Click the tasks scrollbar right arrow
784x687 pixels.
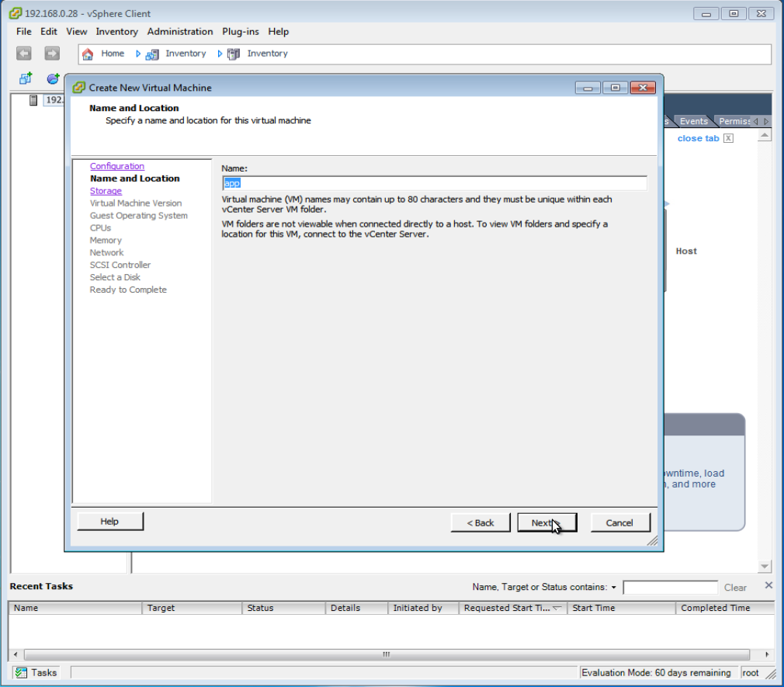(767, 654)
